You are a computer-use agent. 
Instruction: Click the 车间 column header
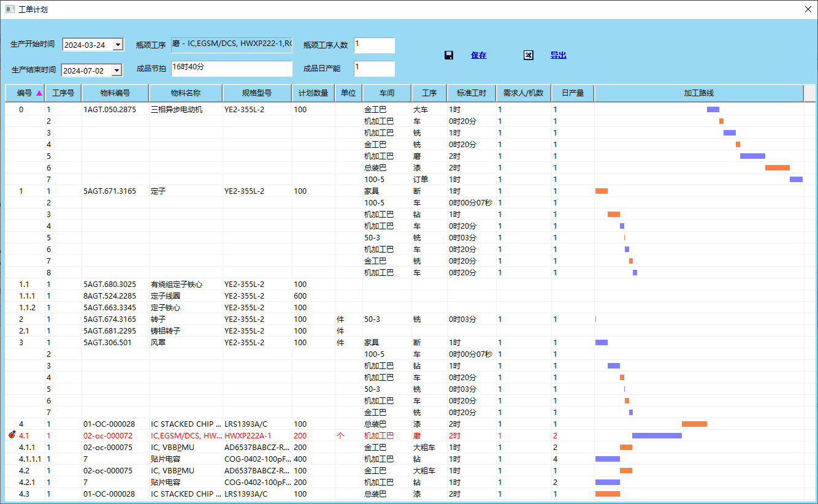pyautogui.click(x=387, y=93)
